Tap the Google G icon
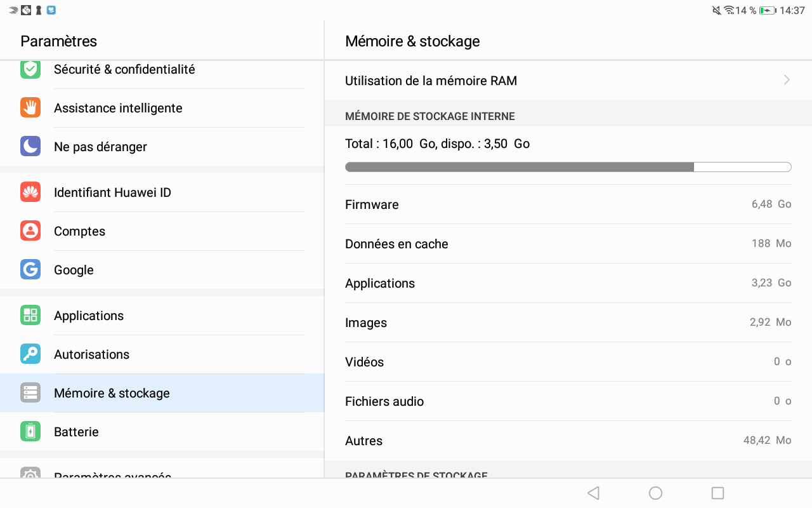This screenshot has width=812, height=508. click(x=30, y=270)
